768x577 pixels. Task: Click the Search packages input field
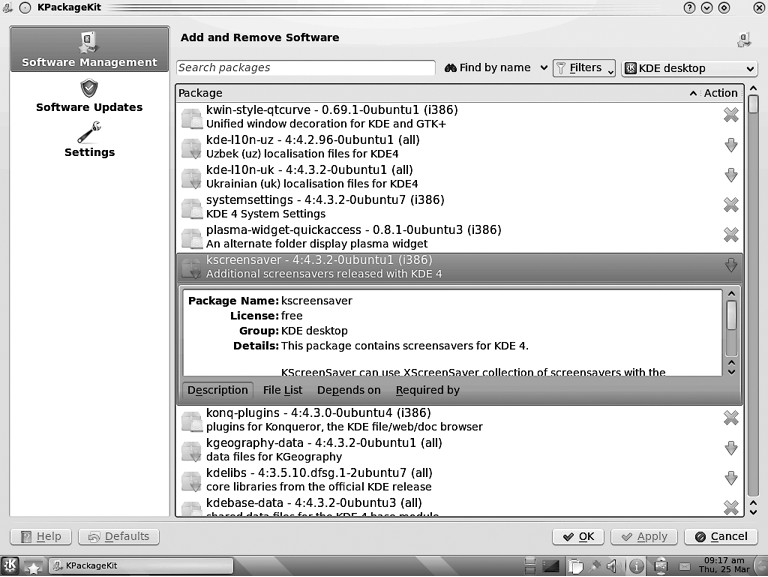click(x=305, y=68)
